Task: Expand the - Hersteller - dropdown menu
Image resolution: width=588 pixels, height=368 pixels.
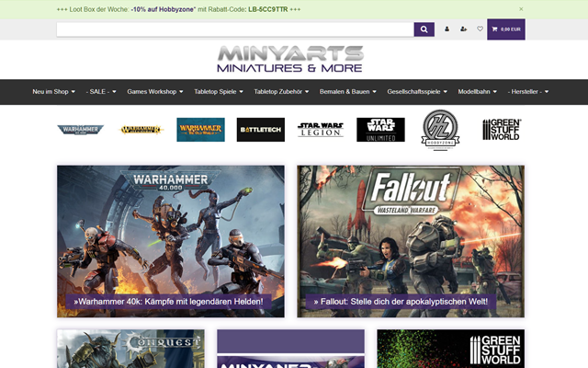Action: (528, 92)
